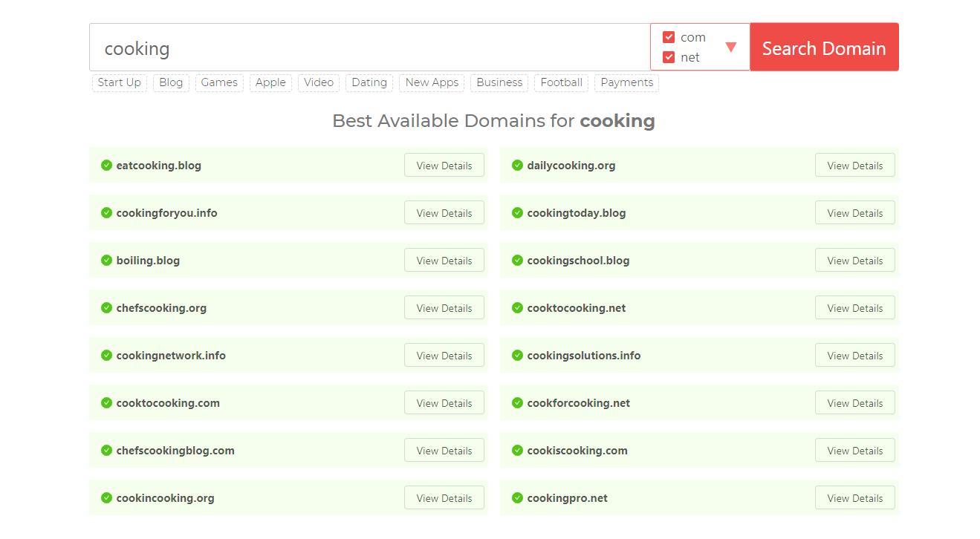This screenshot has width=980, height=539.
Task: Open the domain extension dropdown
Action: click(733, 47)
